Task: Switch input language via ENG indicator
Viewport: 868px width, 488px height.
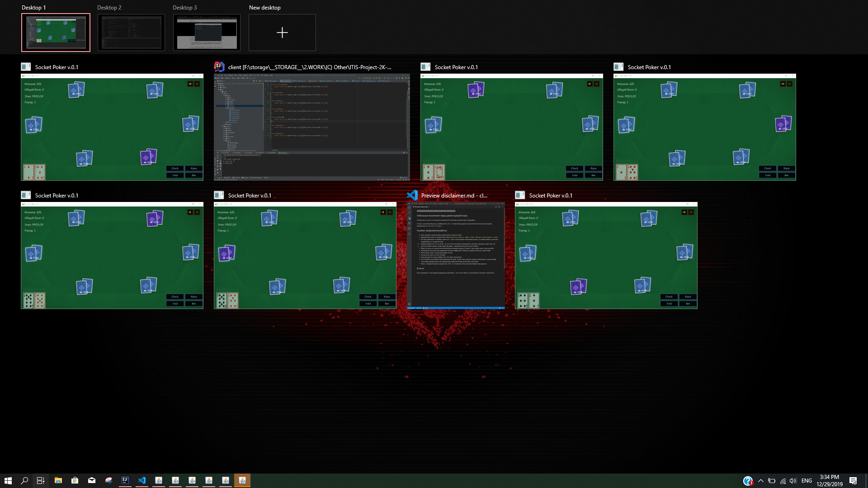Action: [x=807, y=481]
